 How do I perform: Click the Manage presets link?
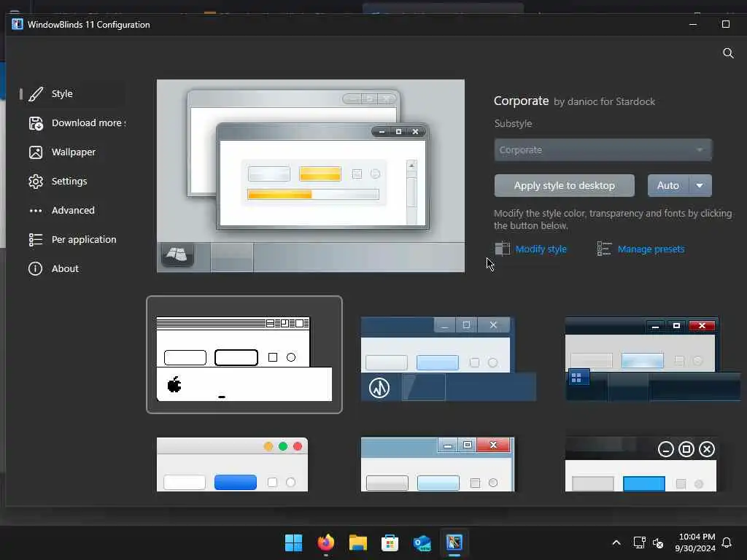point(651,249)
